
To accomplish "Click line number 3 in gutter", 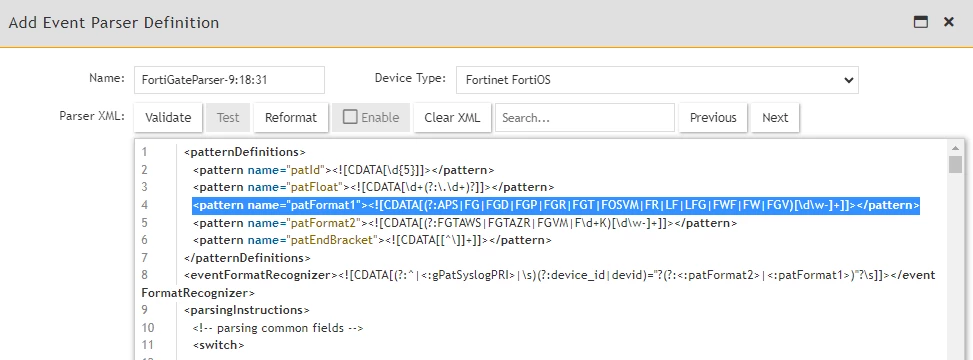I will coord(145,187).
